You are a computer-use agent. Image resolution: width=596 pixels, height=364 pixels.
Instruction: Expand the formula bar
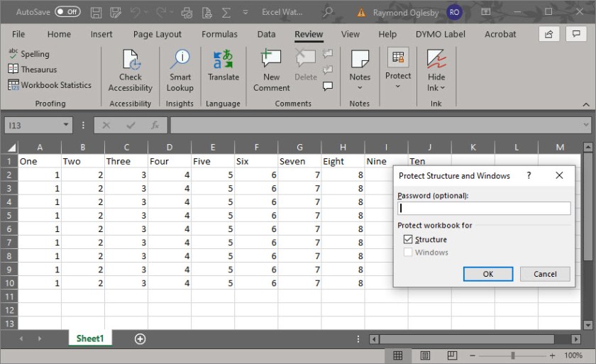pyautogui.click(x=586, y=125)
